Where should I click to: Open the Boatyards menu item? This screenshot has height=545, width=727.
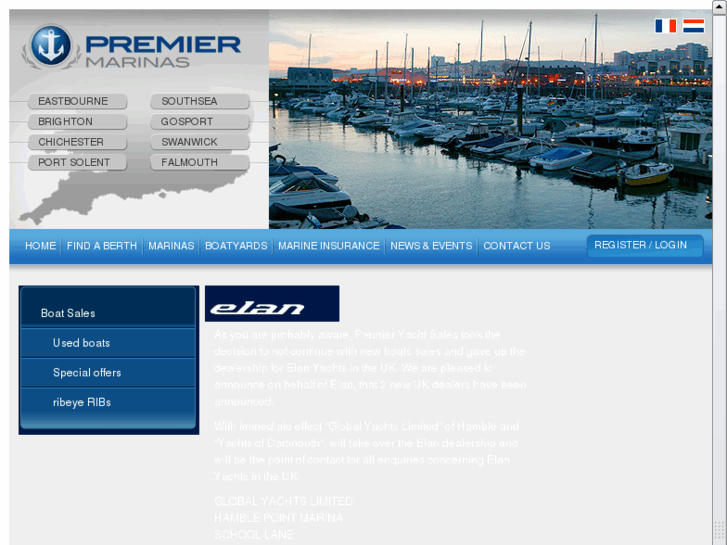point(236,246)
